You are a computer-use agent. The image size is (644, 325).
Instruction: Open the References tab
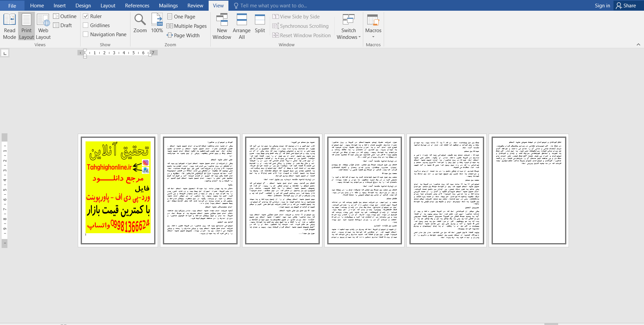click(137, 5)
